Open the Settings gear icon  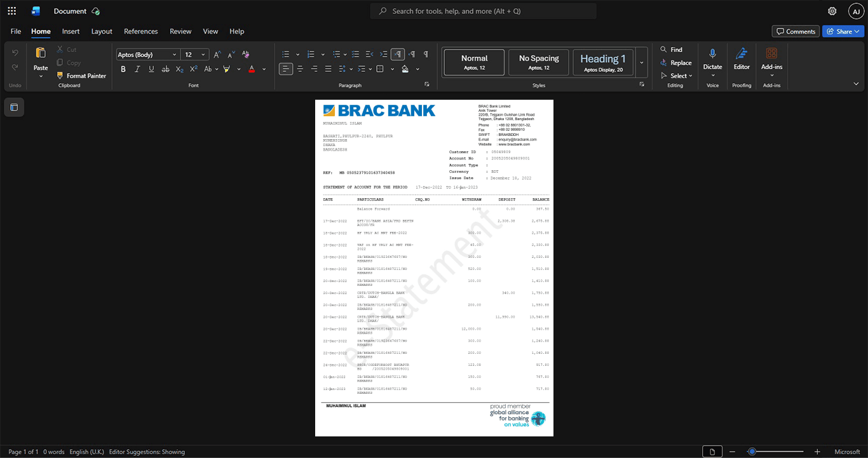tap(832, 11)
